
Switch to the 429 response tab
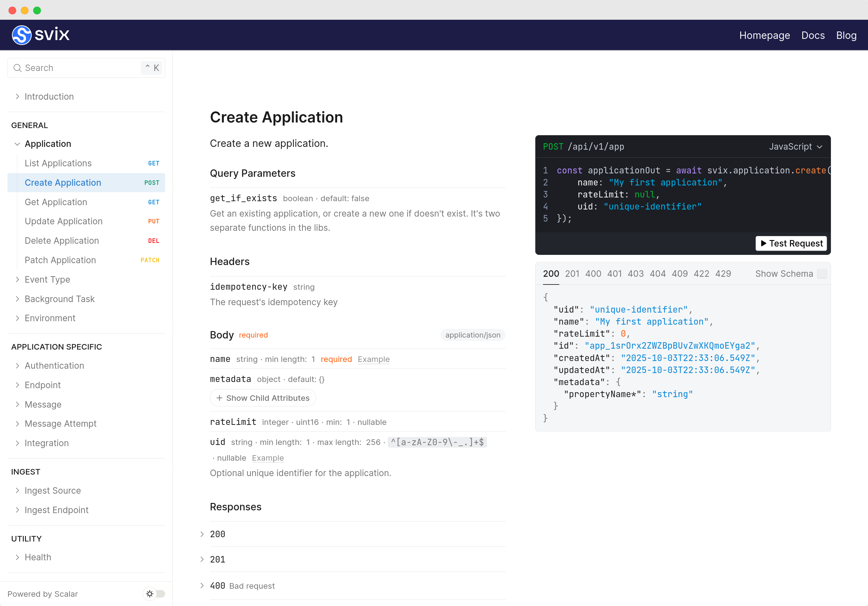[x=723, y=273]
